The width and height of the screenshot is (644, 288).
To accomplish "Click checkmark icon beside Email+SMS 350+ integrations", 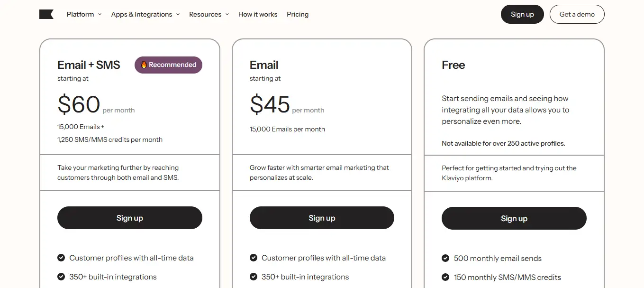I will pyautogui.click(x=61, y=277).
